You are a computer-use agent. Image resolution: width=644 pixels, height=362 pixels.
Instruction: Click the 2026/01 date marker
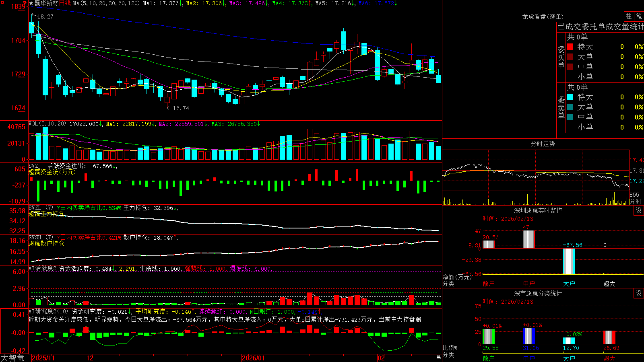pyautogui.click(x=253, y=358)
